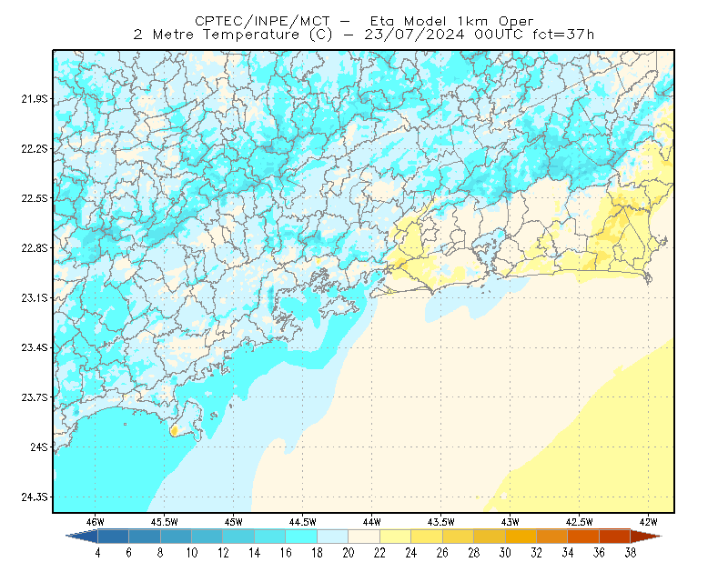Screen dimensions: 728x562
Task: Click the gold 26-28 legend swatch
Action: [458, 536]
